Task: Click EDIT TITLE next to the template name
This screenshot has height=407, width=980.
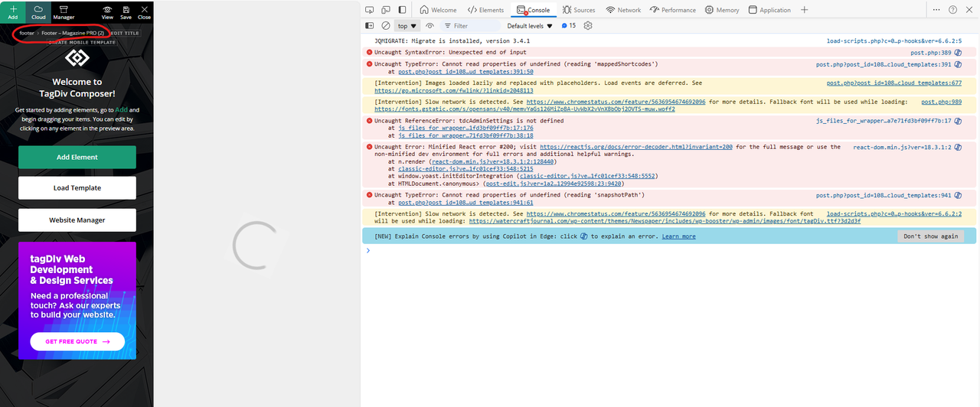Action: (x=126, y=34)
